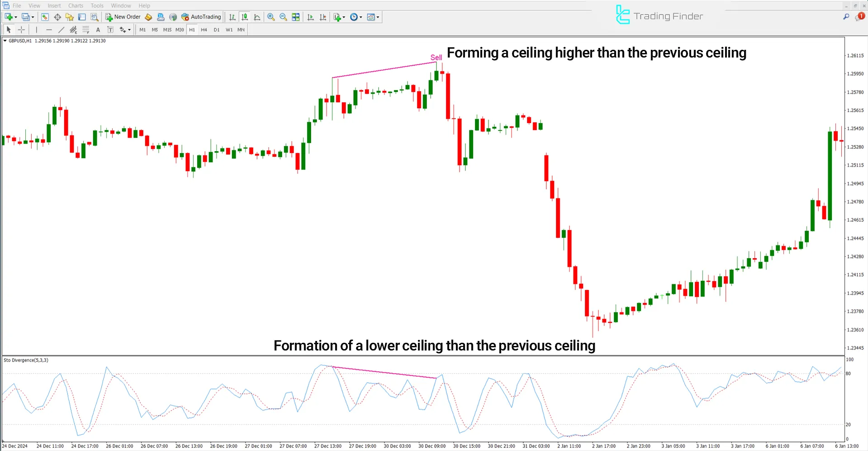
Task: Select the trendline drawing tool
Action: (61, 29)
